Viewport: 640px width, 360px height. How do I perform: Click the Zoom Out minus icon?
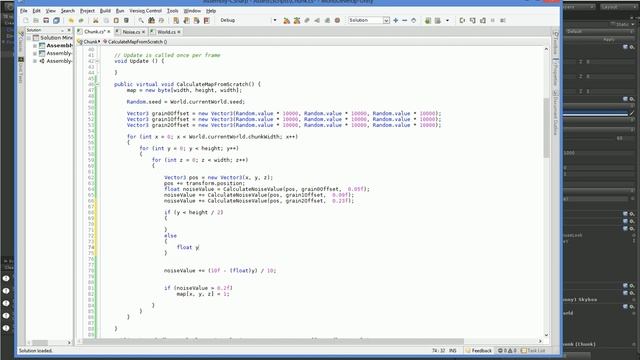coord(404,20)
